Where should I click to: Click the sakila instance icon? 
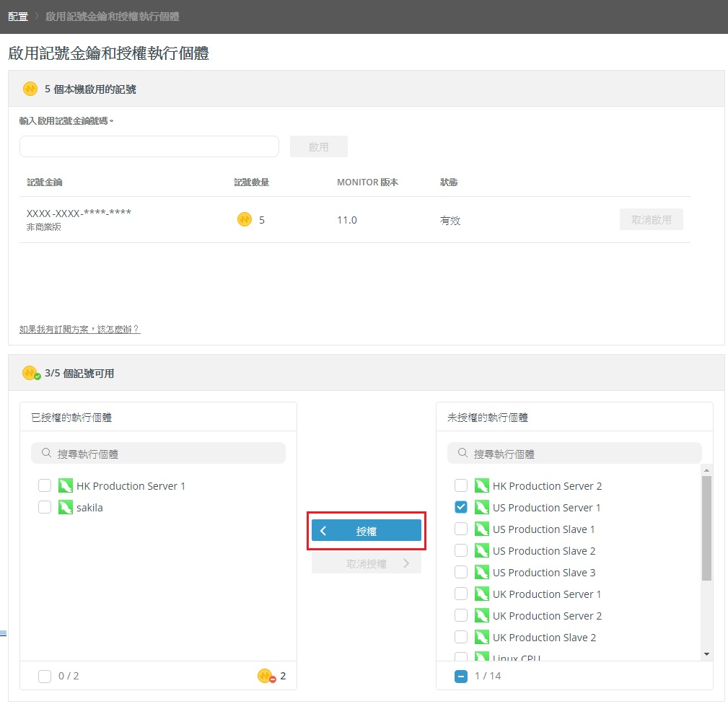coord(66,507)
